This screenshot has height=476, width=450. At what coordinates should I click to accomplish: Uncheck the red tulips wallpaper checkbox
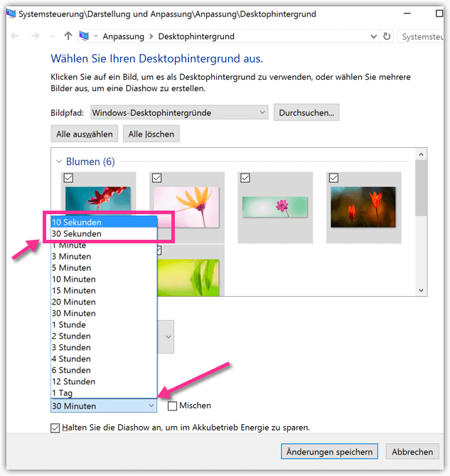click(333, 178)
